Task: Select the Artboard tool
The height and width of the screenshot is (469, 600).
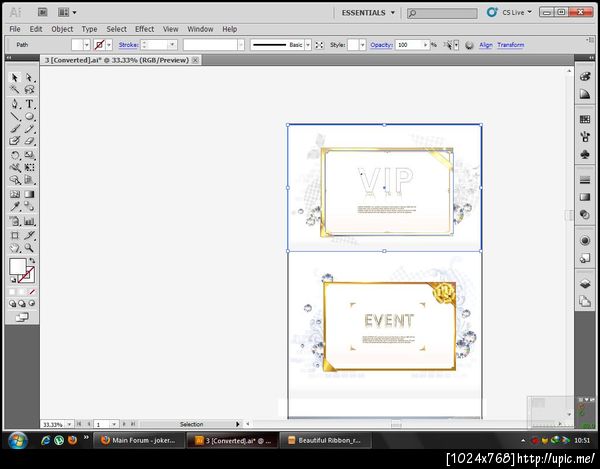Action: pyautogui.click(x=15, y=235)
